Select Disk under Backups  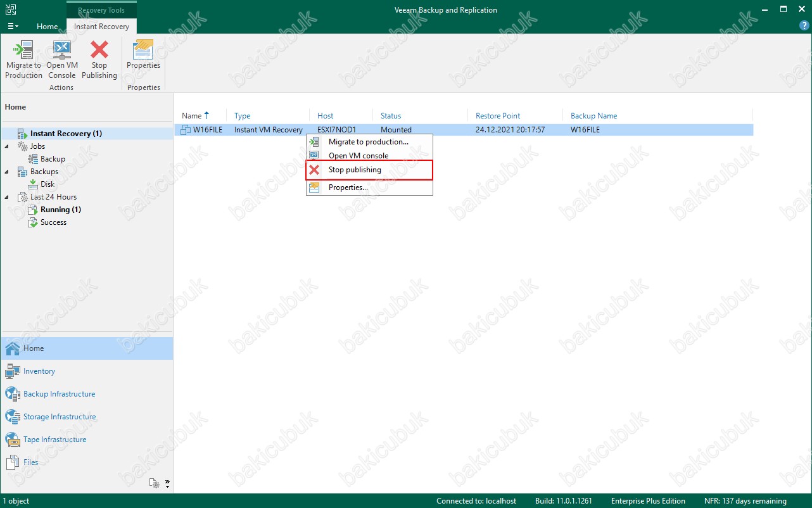click(48, 184)
